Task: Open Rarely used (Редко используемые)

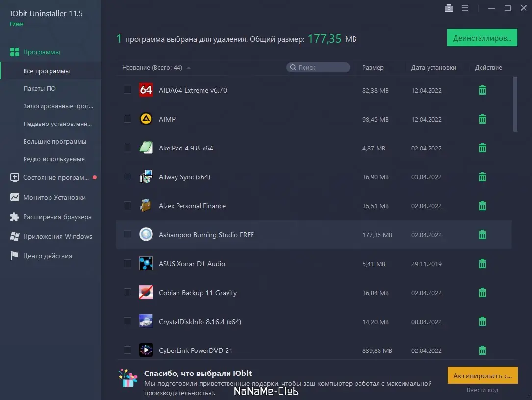Action: (x=54, y=159)
